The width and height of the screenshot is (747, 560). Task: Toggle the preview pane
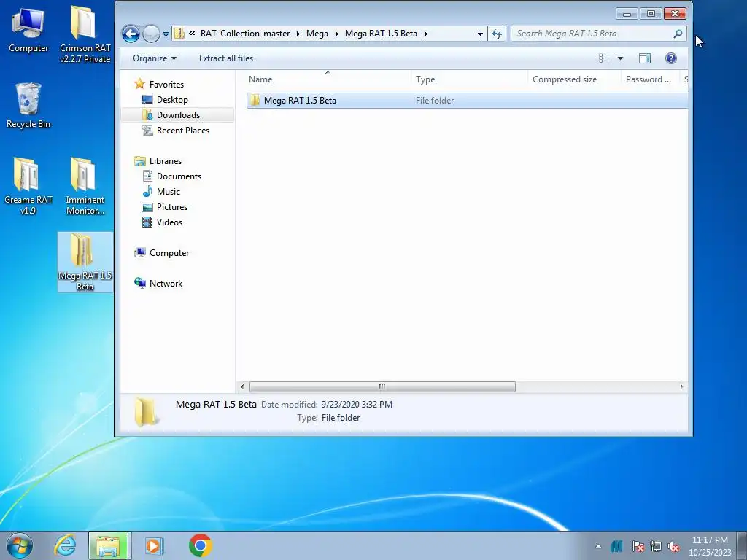(x=645, y=58)
